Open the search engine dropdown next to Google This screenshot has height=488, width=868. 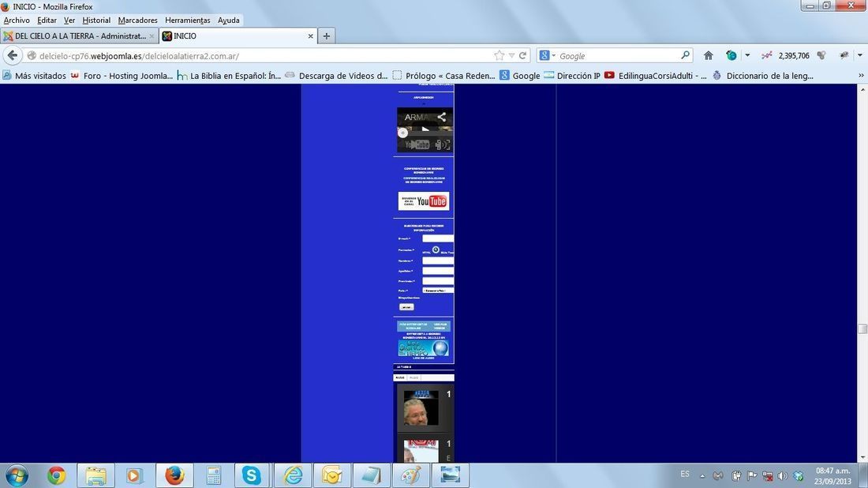554,55
